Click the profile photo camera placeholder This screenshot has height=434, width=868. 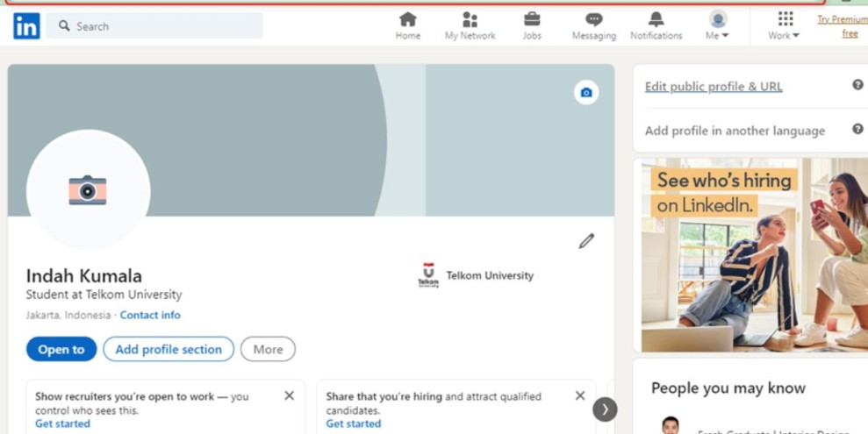pos(88,190)
